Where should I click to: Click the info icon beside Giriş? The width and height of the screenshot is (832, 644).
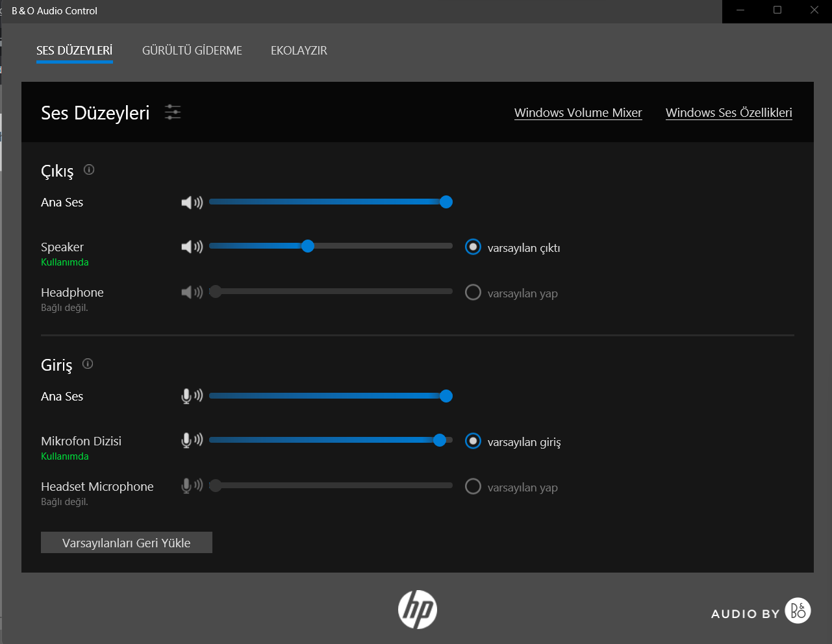point(88,364)
